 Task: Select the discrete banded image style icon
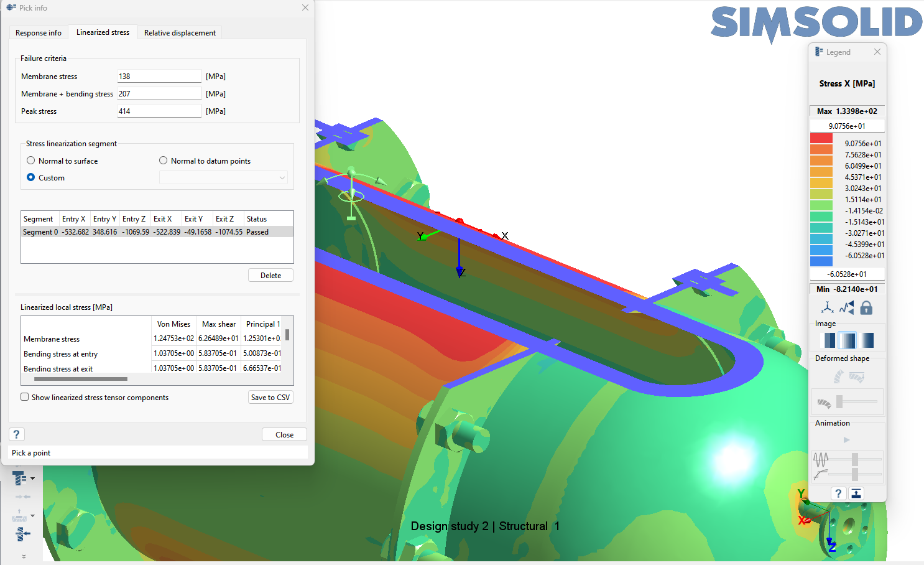829,340
